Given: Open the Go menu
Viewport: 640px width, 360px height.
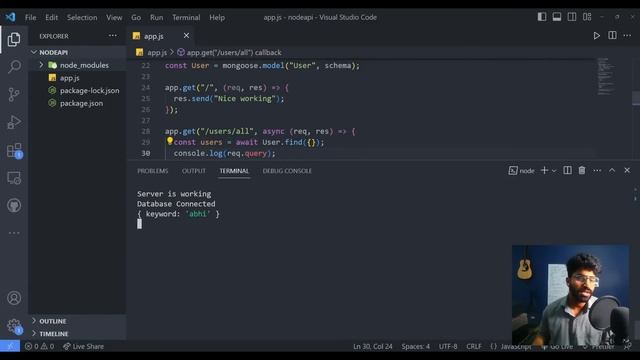Looking at the screenshot, I should 136,17.
